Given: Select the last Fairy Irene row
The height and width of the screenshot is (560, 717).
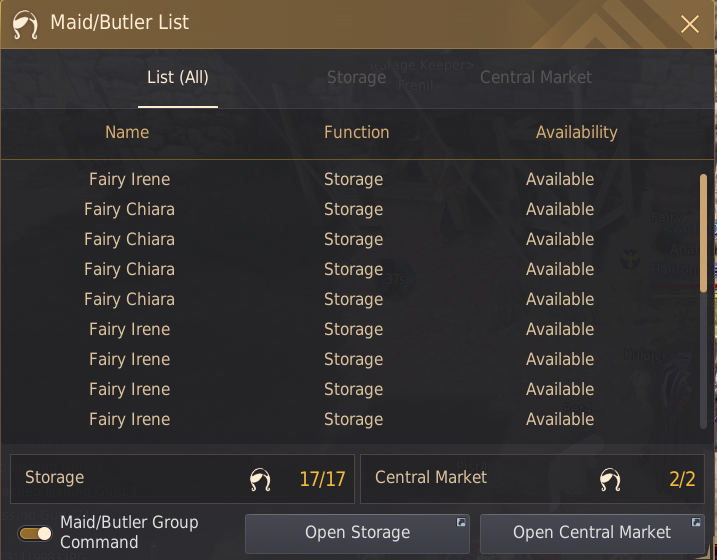Looking at the screenshot, I should click(352, 419).
